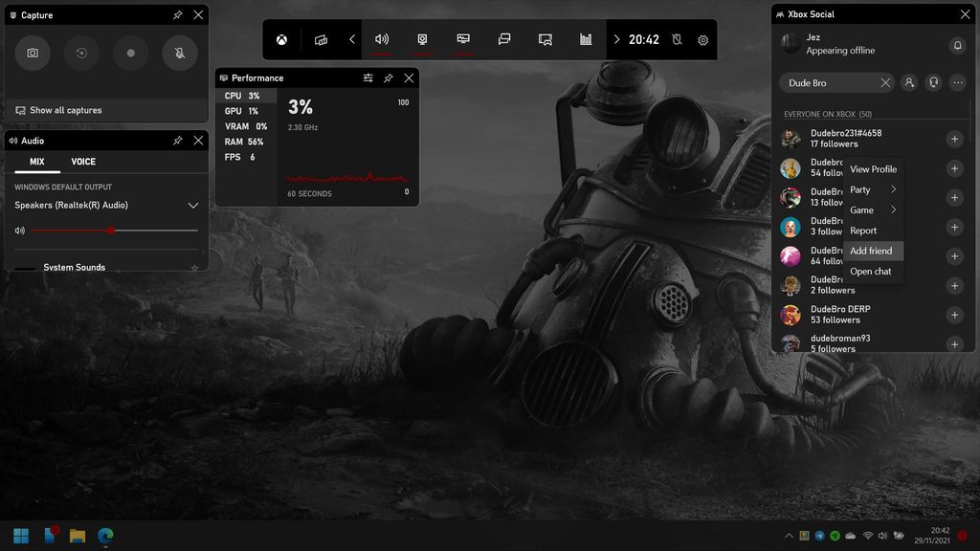Image resolution: width=980 pixels, height=551 pixels.
Task: Expand the Party submenu in the context menu
Action: coord(871,189)
